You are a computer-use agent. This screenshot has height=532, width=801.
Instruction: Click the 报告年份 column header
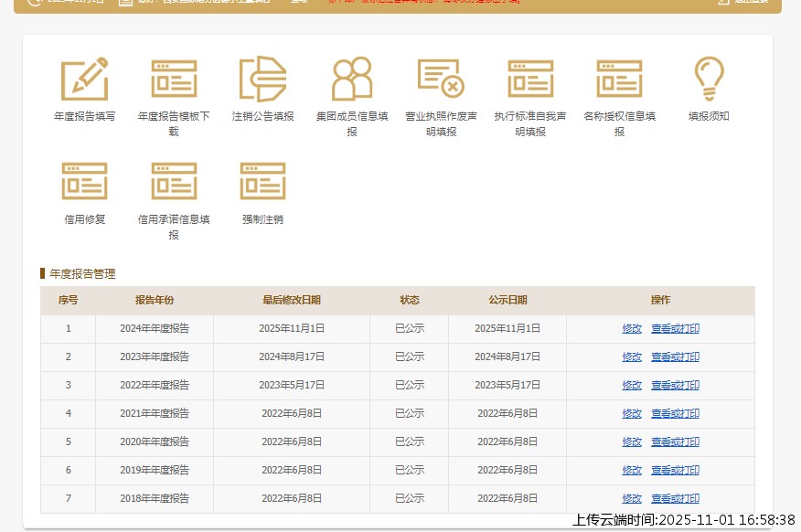[x=155, y=300]
